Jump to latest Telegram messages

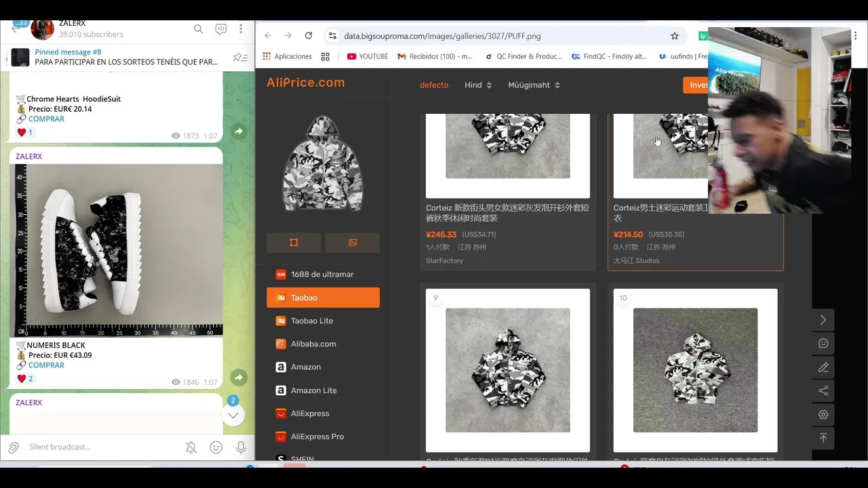tap(233, 415)
